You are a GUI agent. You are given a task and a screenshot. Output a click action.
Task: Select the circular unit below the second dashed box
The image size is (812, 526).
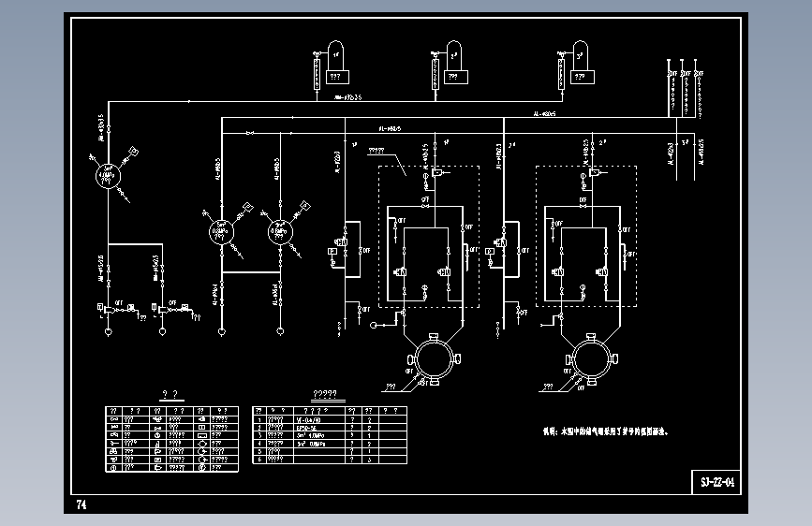[591, 358]
